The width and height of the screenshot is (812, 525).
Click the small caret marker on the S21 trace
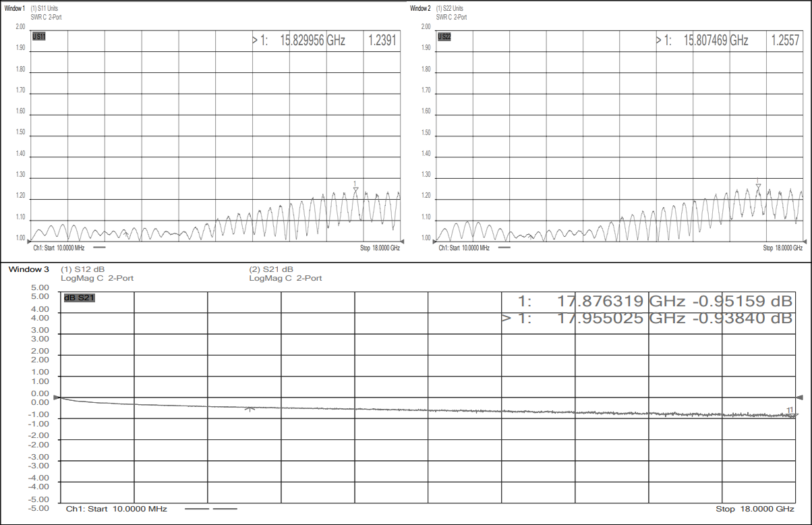click(250, 409)
